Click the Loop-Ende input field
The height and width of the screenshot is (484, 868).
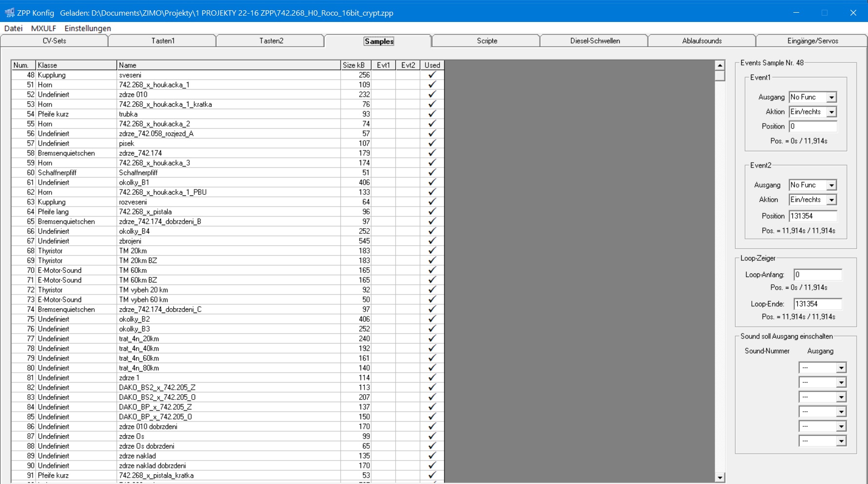coord(817,304)
